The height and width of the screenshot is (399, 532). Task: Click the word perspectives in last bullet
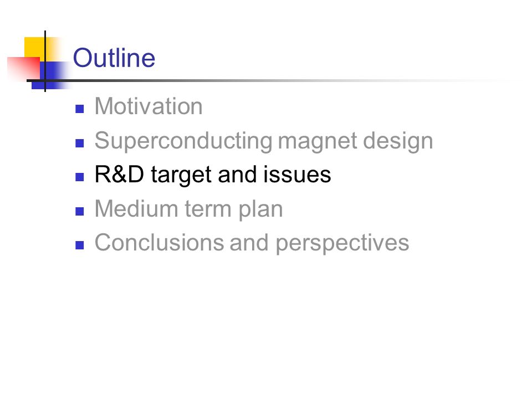342,244
